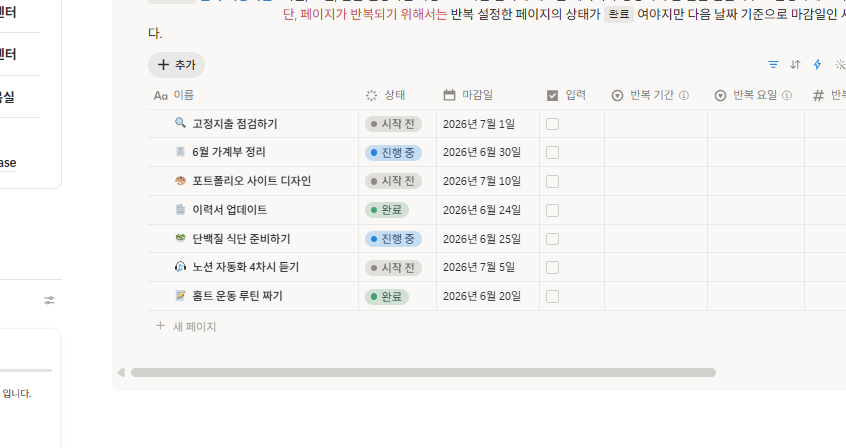Select date 2026년 6월 24일
This screenshot has height=448, width=846.
click(482, 210)
